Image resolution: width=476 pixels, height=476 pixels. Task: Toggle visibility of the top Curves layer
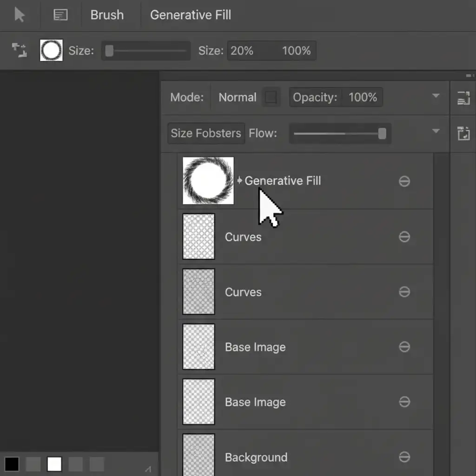click(404, 237)
